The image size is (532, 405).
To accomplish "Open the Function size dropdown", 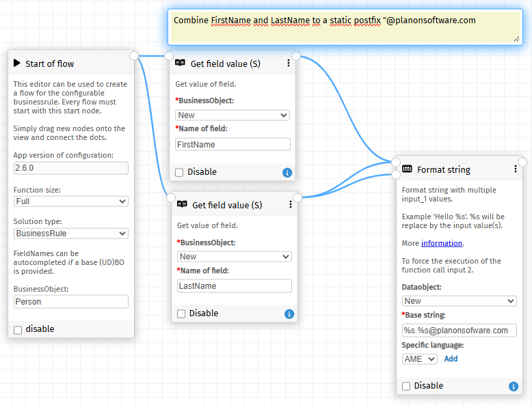I will coord(71,201).
